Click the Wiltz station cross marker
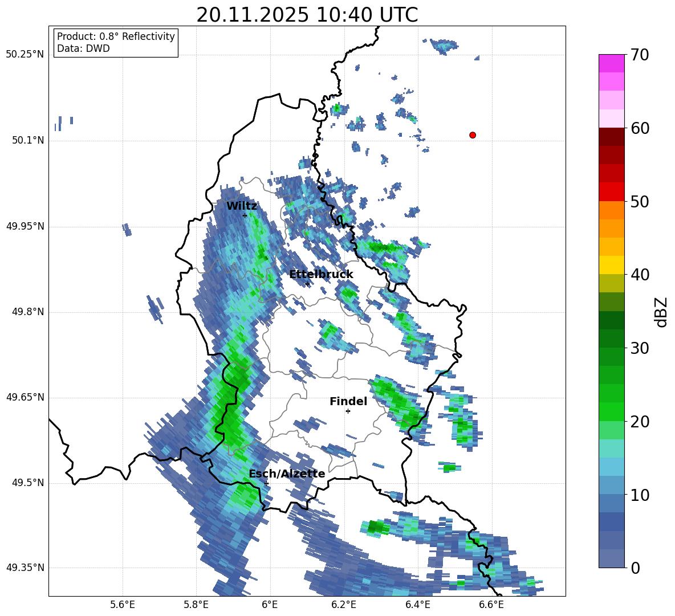Viewport: 675px width, 616px height. click(245, 215)
